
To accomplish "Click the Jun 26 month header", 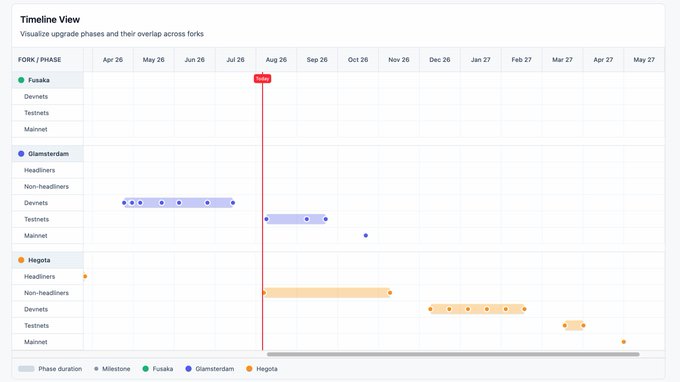I will click(x=194, y=59).
